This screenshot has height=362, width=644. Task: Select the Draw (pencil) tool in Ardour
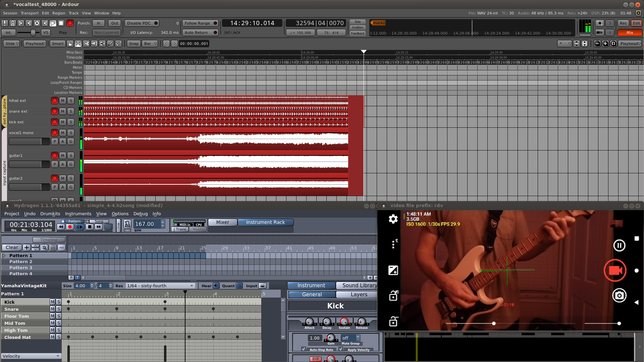[110, 44]
